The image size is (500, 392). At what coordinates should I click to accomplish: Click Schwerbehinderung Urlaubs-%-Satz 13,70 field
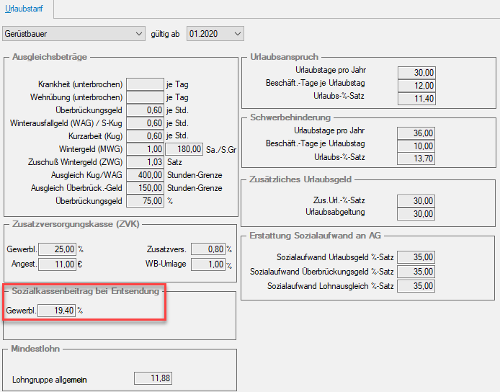click(416, 159)
